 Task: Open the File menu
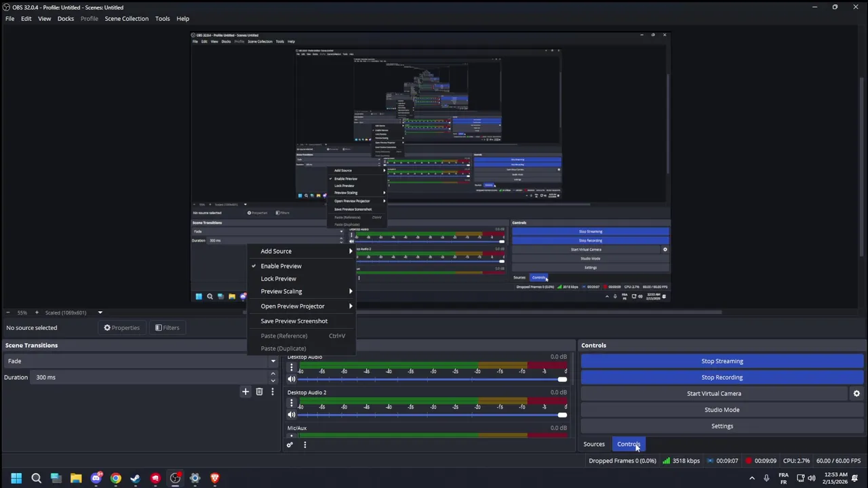pyautogui.click(x=10, y=19)
